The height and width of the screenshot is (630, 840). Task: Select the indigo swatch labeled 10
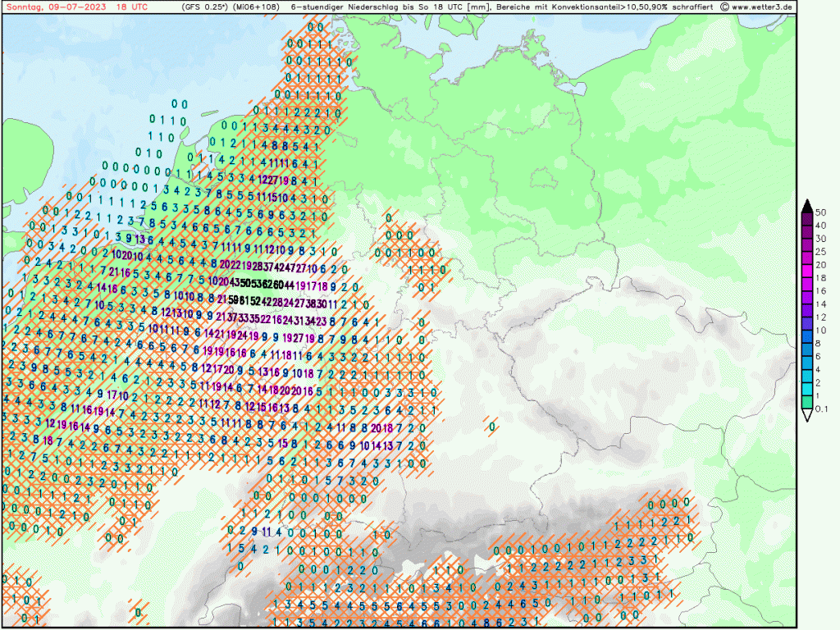[x=807, y=323]
